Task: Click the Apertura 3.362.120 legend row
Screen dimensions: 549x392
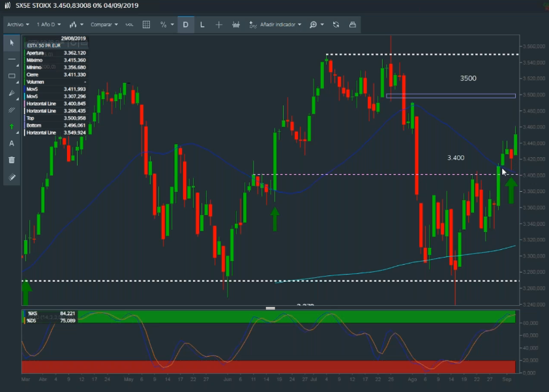Action: (55, 53)
